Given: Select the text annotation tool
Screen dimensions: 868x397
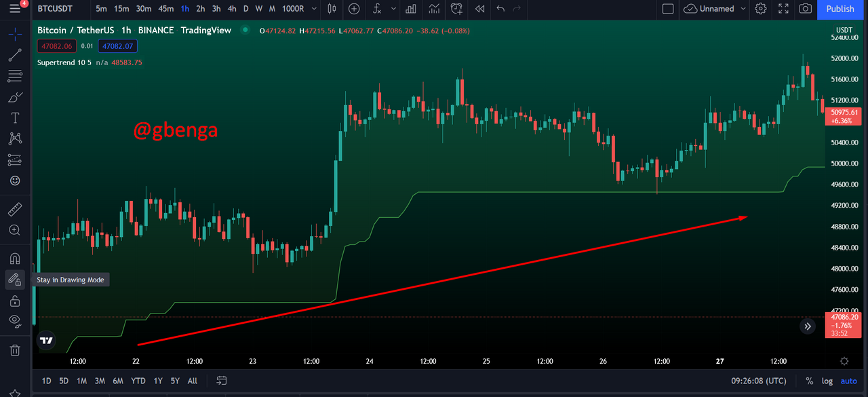Looking at the screenshot, I should click(x=15, y=118).
